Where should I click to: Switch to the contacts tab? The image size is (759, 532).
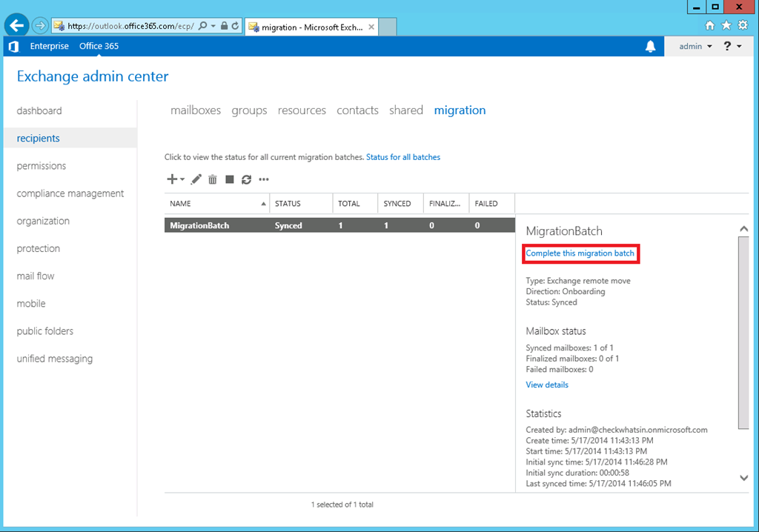[x=358, y=110]
